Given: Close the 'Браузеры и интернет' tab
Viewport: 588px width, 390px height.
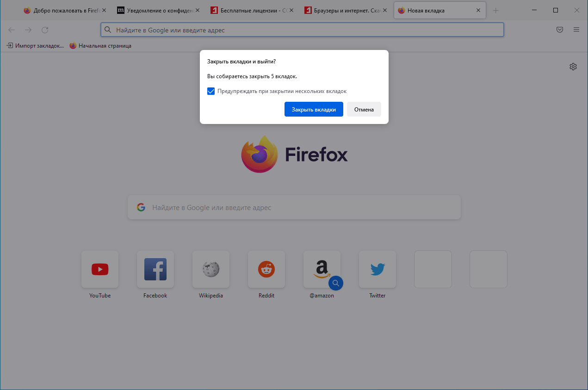Looking at the screenshot, I should pyautogui.click(x=384, y=10).
